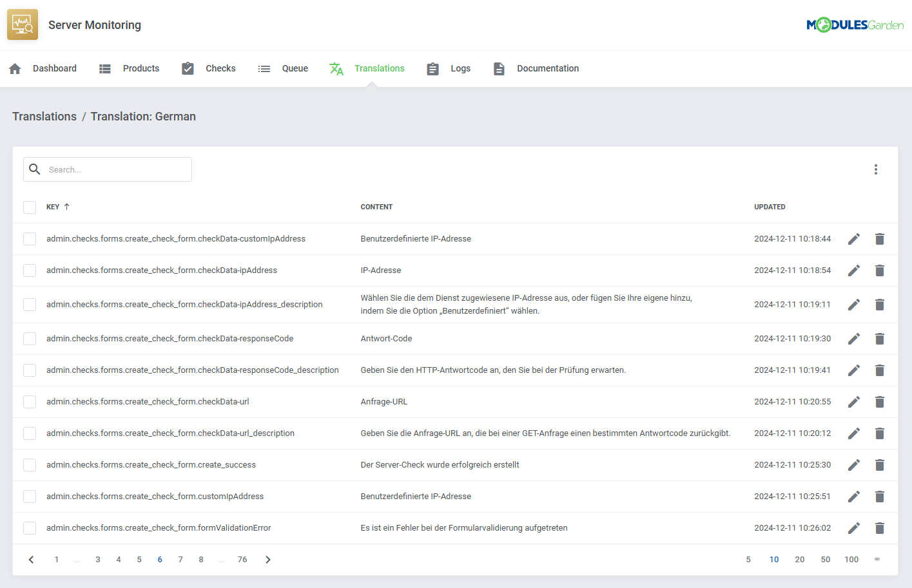Screen dimensions: 912x588
Task: Click the Server Monitoring module icon
Action: pyautogui.click(x=22, y=24)
